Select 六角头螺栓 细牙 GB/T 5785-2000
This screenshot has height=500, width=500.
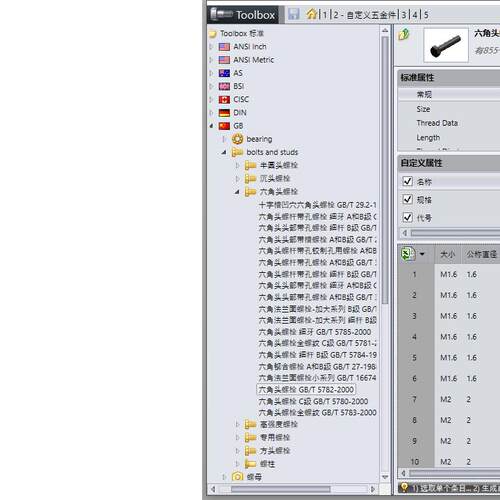(314, 332)
